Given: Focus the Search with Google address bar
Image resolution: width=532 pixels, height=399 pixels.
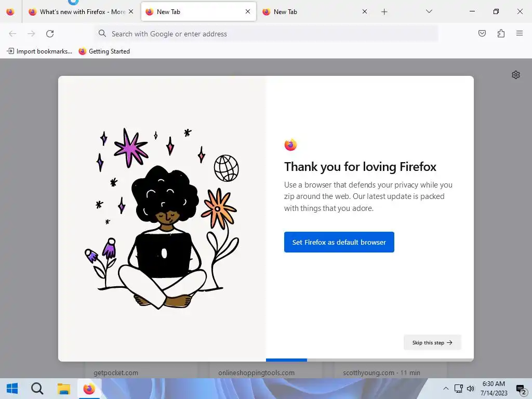Looking at the screenshot, I should (x=266, y=34).
